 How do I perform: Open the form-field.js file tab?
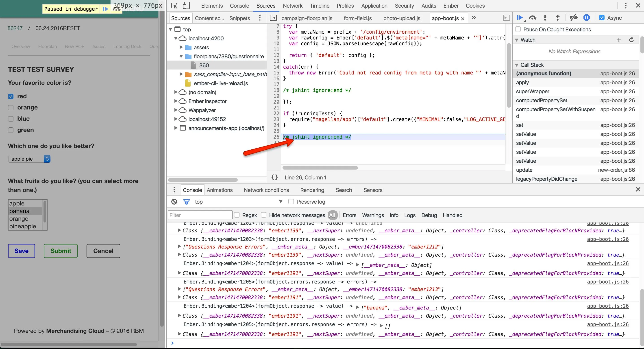357,18
